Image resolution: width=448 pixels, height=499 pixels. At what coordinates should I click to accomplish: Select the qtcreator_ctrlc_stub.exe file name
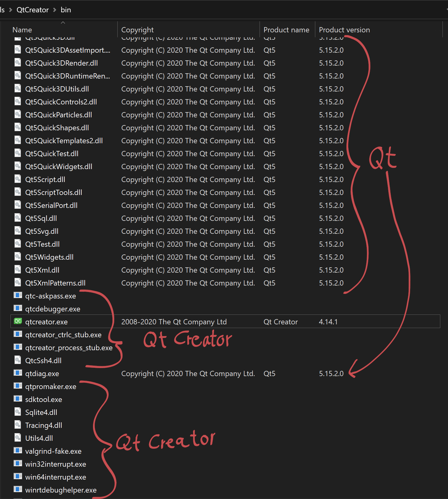point(63,335)
